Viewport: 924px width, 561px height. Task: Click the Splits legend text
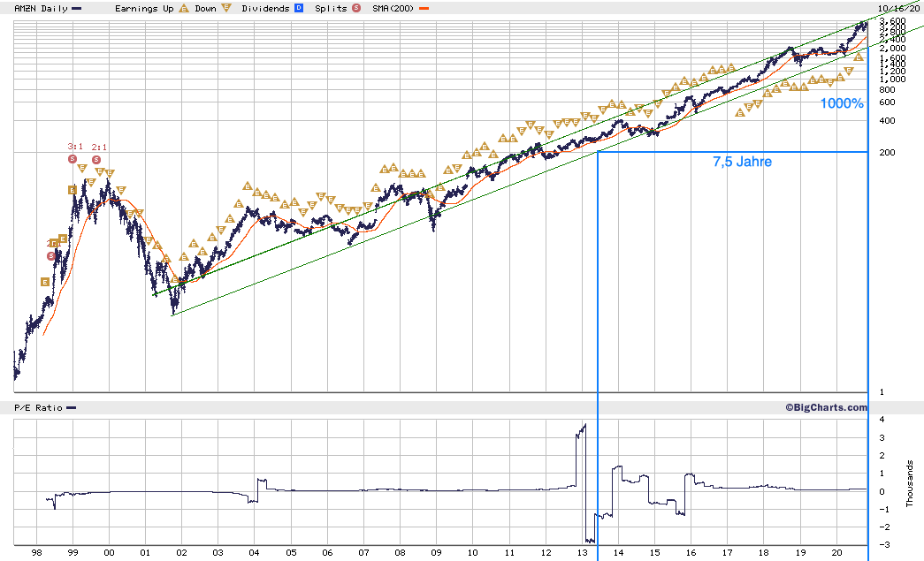332,9
